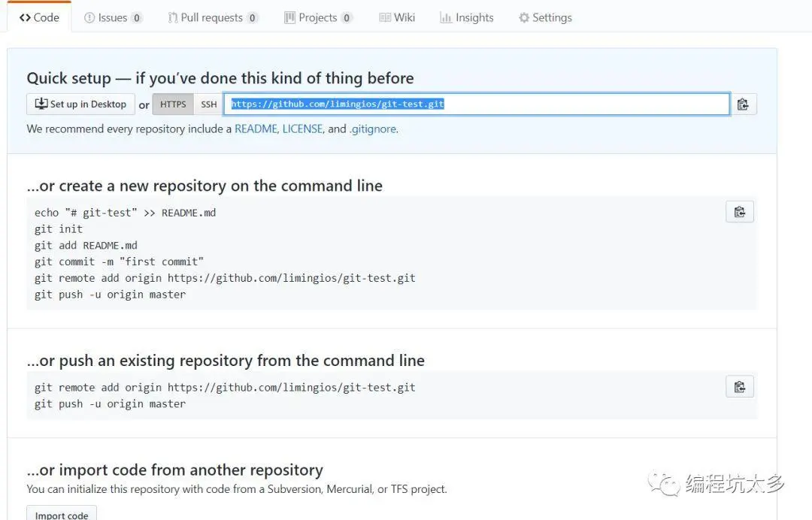Open the README link
Image resolution: width=812 pixels, height=520 pixels.
pos(256,128)
